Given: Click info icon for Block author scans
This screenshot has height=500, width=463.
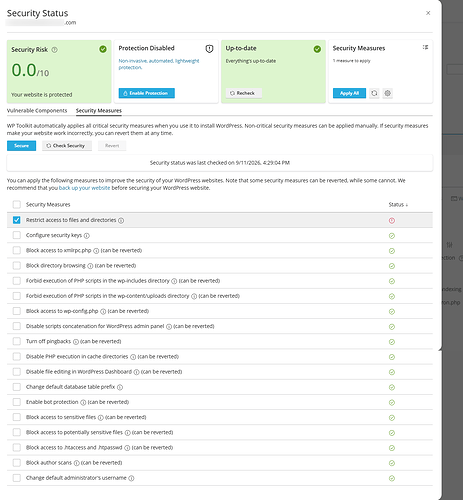Looking at the screenshot, I should [x=76, y=463].
